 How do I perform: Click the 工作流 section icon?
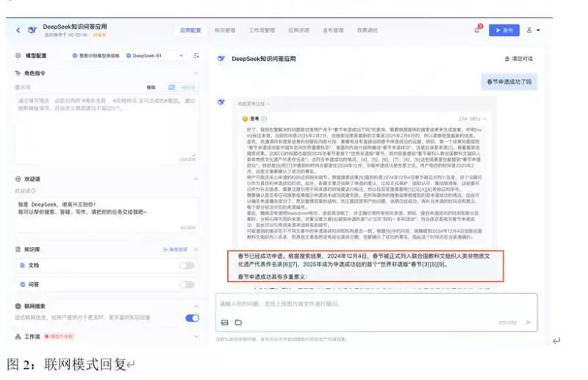tap(18, 337)
